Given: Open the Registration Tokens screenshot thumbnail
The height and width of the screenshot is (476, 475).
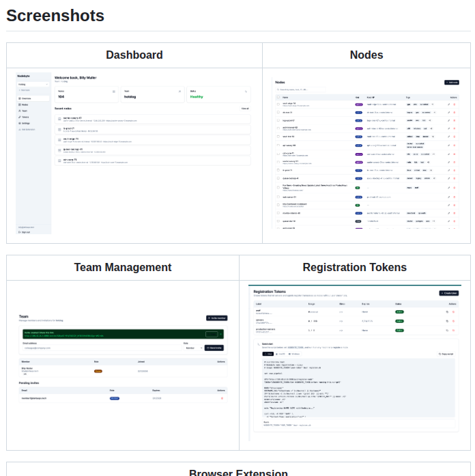Looking at the screenshot, I should [x=355, y=363].
